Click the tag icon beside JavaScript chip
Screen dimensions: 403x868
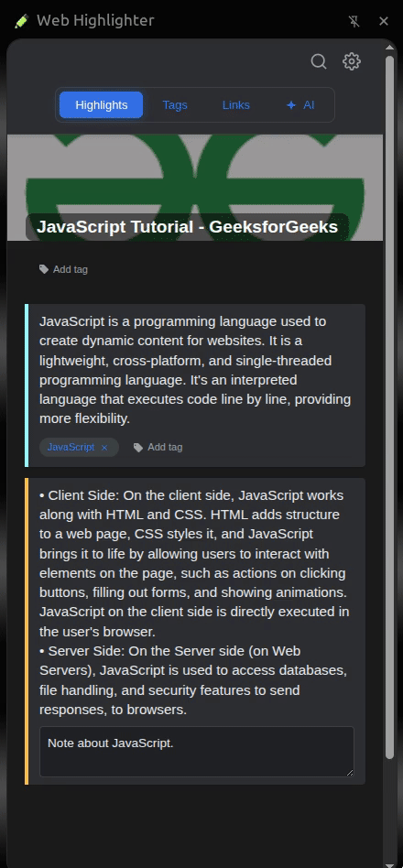pos(138,448)
